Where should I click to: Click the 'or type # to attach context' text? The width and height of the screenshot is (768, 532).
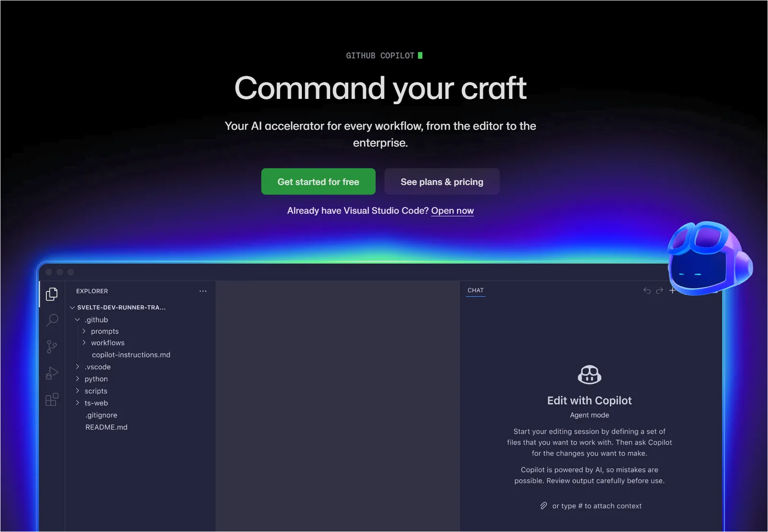(x=597, y=506)
